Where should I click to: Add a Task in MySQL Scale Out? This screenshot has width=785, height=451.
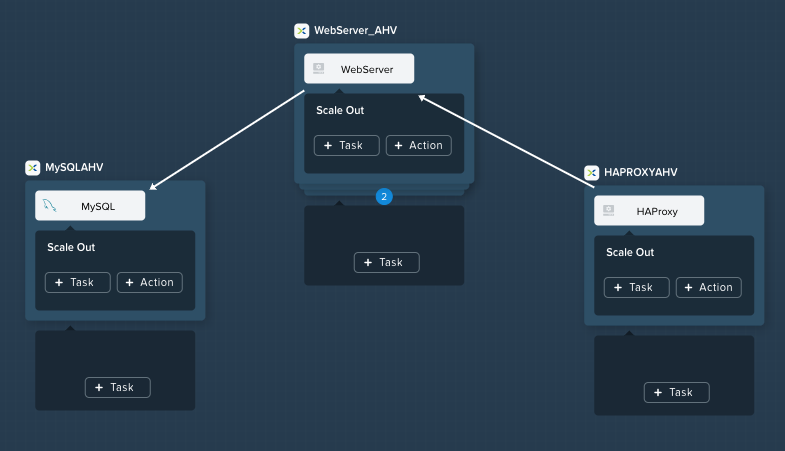point(78,282)
